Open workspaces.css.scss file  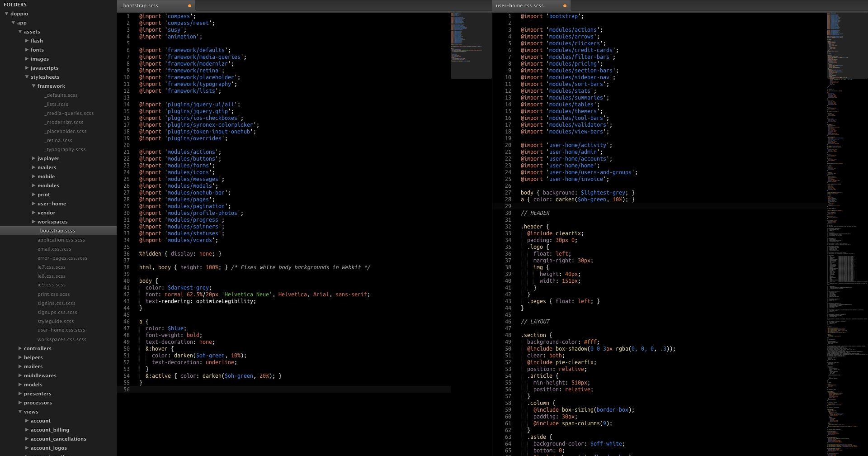62,339
